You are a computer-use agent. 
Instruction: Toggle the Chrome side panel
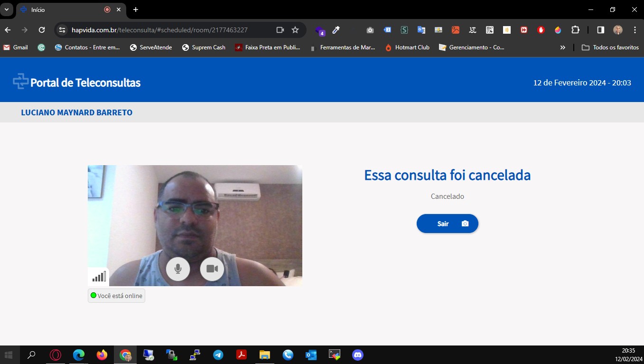tap(600, 30)
